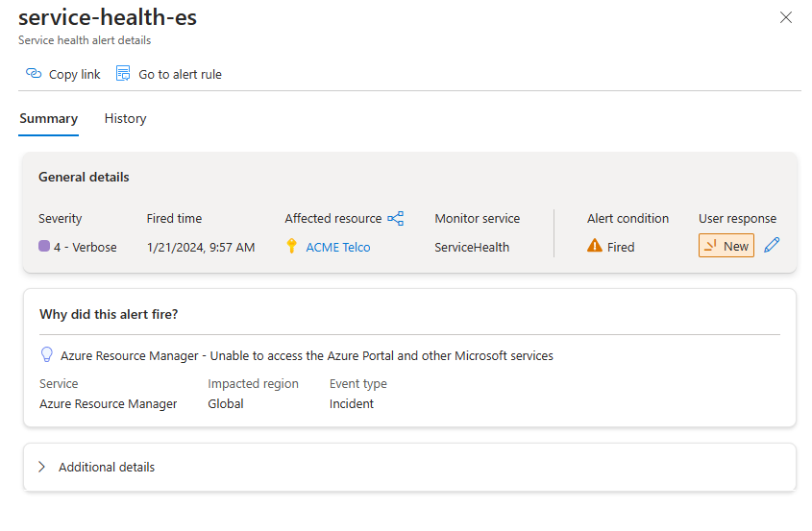Click the yellow key subscription icon
Viewport: 812px width, 531px height.
[x=292, y=247]
